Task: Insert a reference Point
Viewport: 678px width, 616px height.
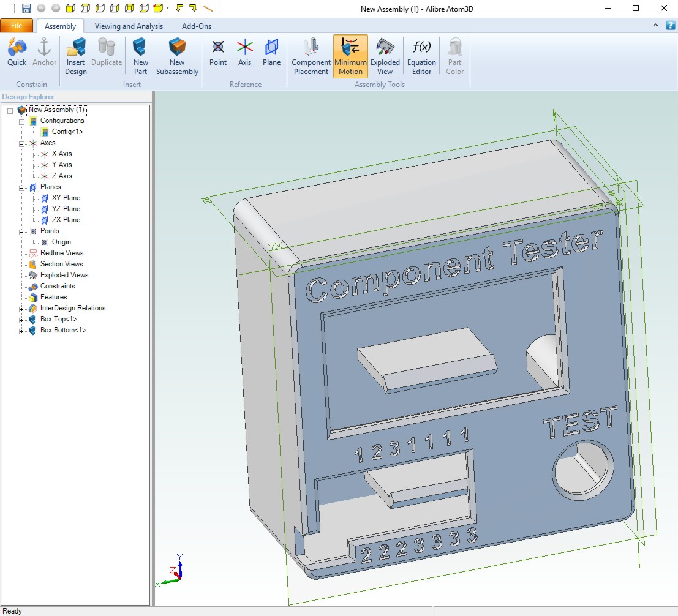Action: 217,55
